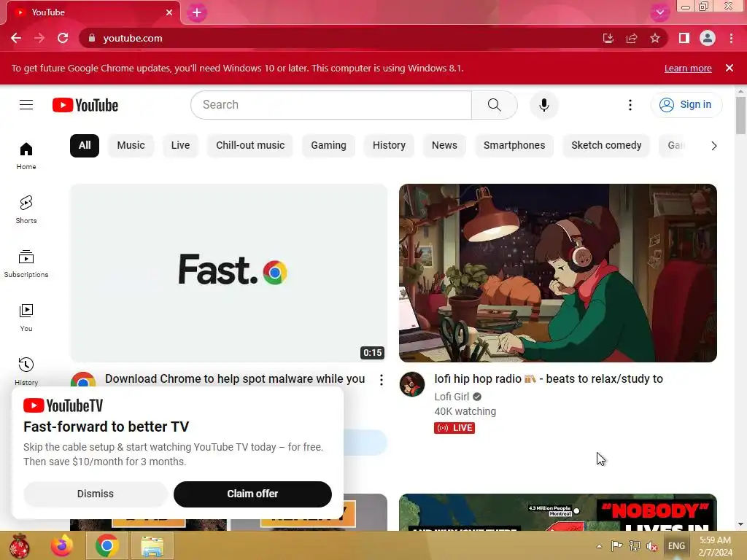Click into the YouTube search field
The image size is (747, 560).
pyautogui.click(x=331, y=105)
